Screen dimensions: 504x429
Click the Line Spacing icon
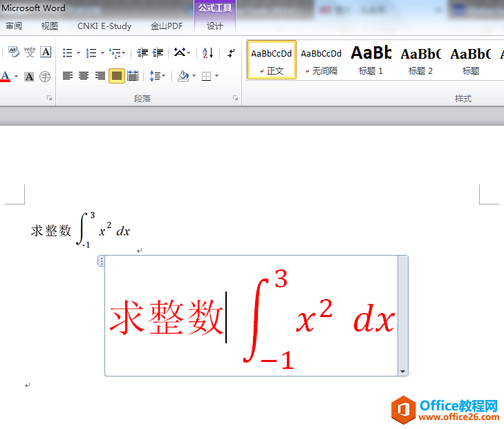pyautogui.click(x=157, y=76)
